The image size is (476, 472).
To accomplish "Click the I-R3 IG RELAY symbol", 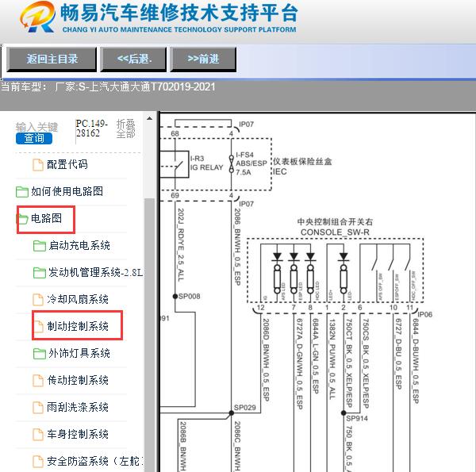I will [x=175, y=164].
